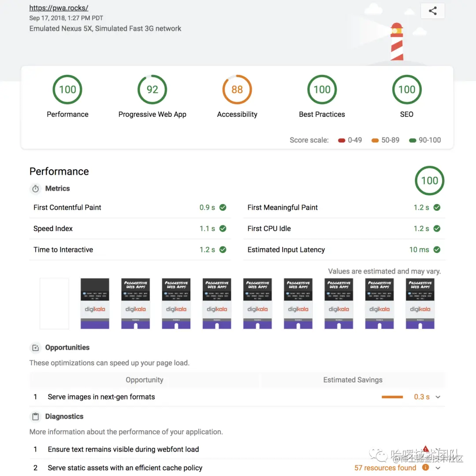476x476 pixels.
Task: Click the orange 50-89 score scale swatch
Action: (375, 141)
